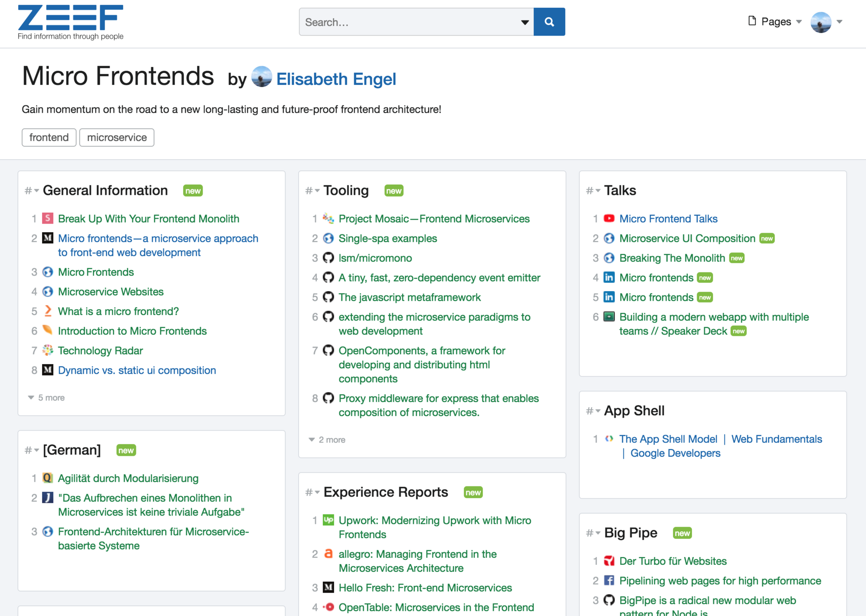Open the [German] block menu
Viewport: 866px width, 616px height.
pos(31,450)
